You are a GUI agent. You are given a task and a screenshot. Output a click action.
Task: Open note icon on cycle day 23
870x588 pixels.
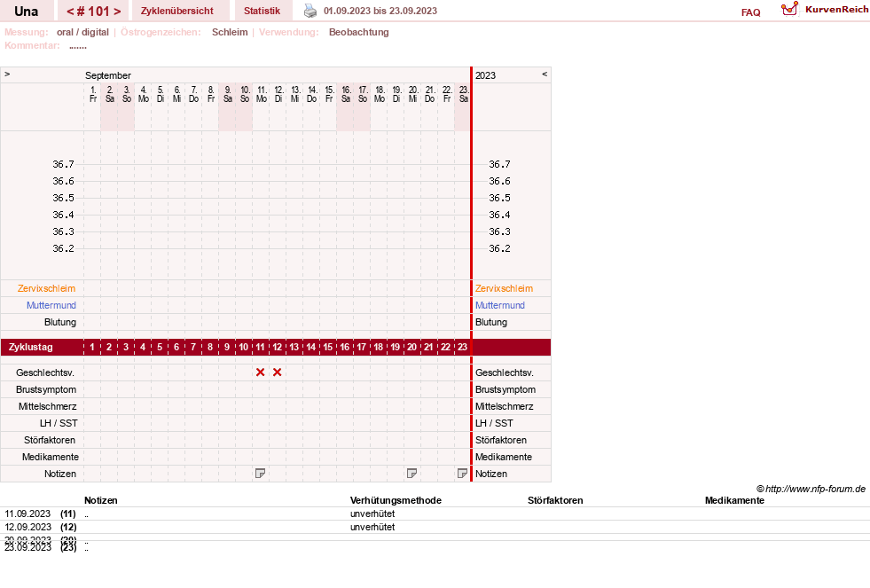pos(462,474)
